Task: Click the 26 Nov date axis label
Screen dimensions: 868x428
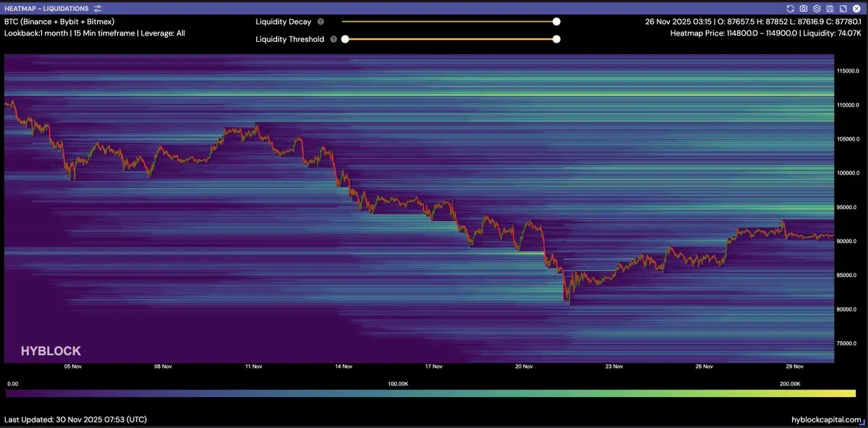Action: tap(705, 367)
